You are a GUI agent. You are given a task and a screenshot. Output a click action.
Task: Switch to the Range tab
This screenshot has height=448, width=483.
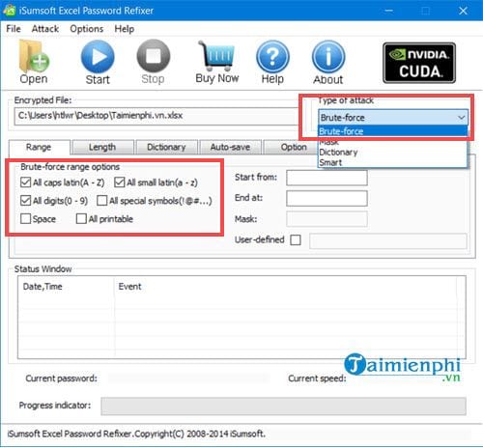[39, 147]
